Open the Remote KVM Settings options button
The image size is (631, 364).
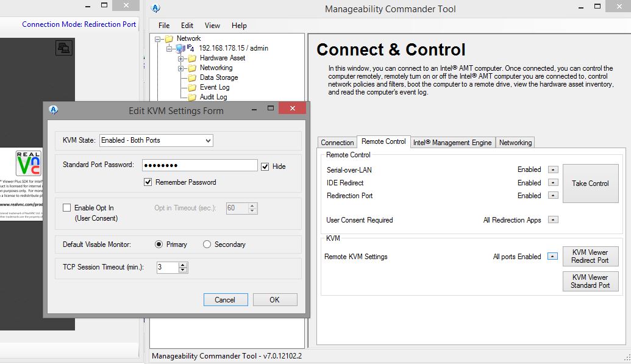click(552, 257)
